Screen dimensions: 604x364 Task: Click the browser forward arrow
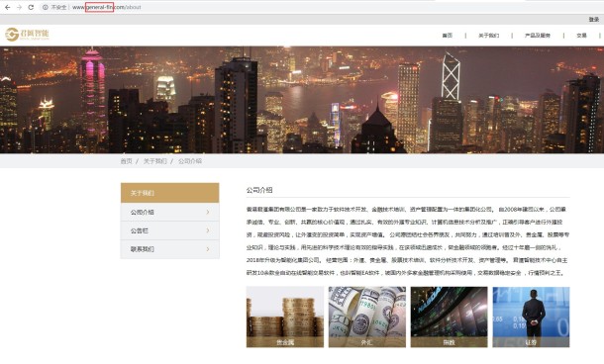tap(19, 7)
